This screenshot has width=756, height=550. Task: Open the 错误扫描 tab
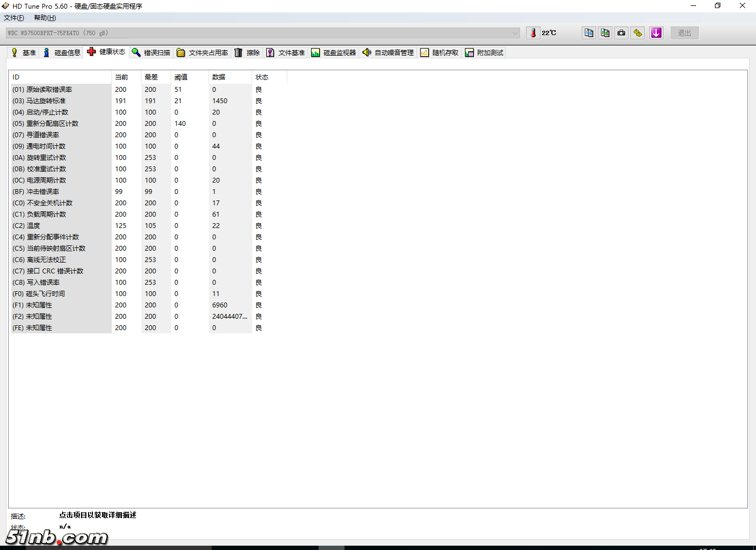click(x=151, y=52)
